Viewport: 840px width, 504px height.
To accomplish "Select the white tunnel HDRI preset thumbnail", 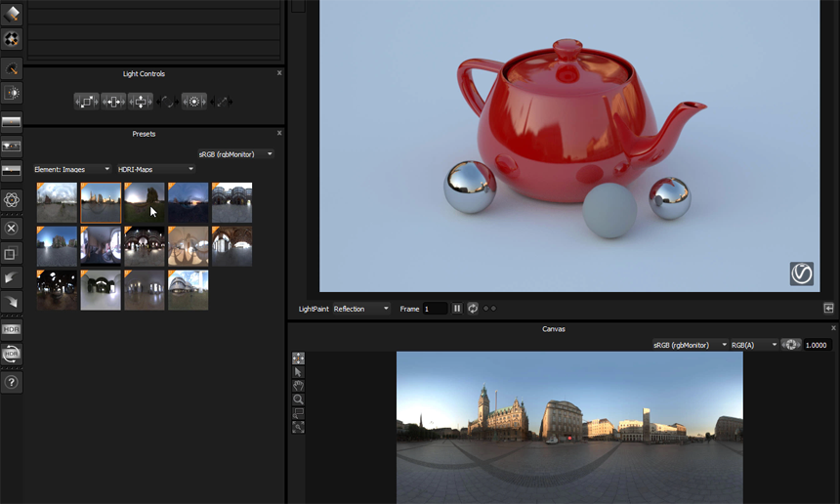I will pyautogui.click(x=101, y=290).
